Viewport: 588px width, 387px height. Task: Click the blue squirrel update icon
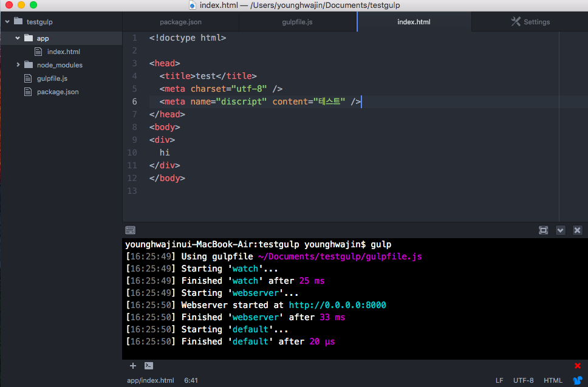click(x=578, y=380)
